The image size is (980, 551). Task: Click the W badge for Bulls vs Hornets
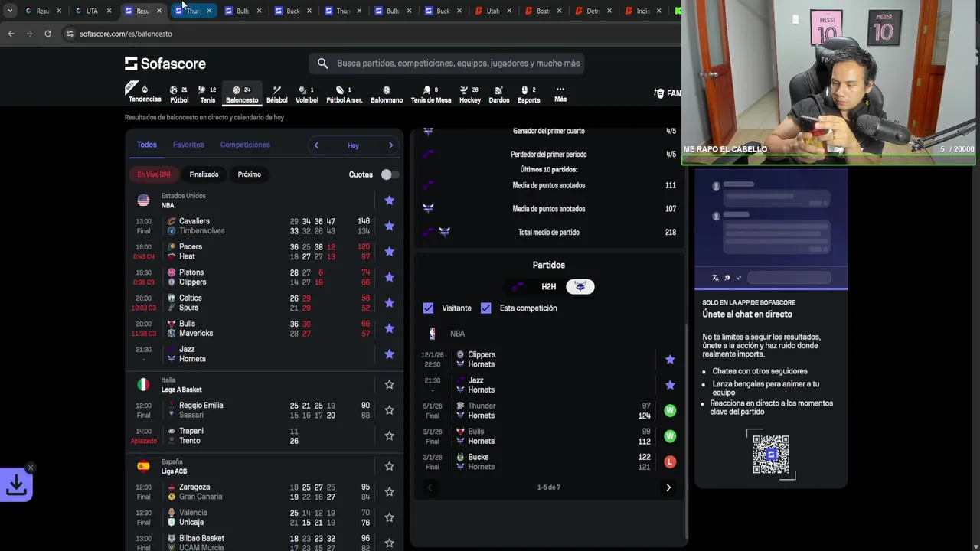(670, 436)
